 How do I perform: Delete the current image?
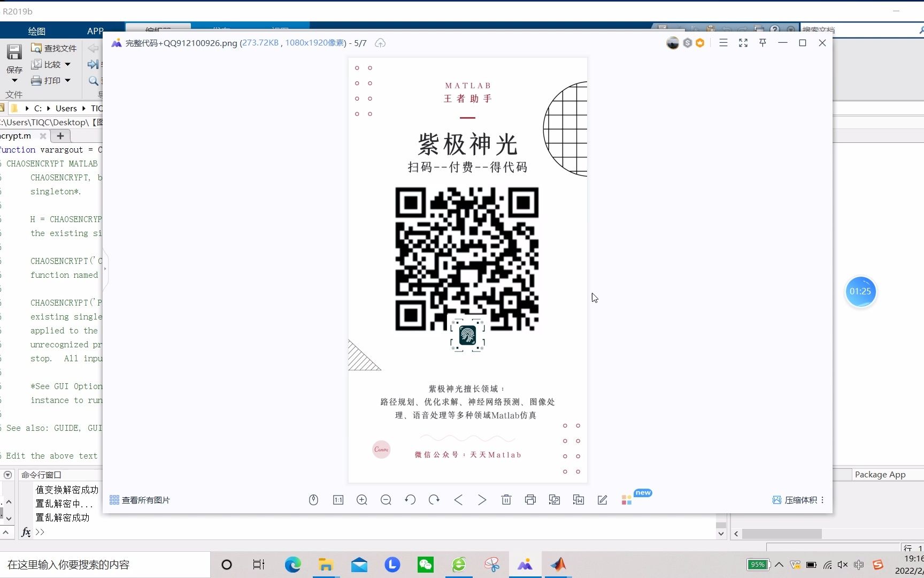(506, 499)
